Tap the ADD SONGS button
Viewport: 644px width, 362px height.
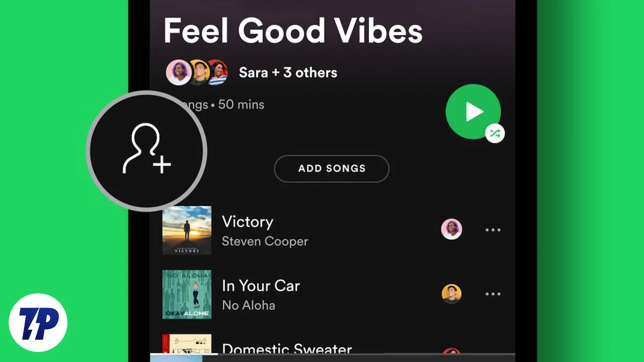pyautogui.click(x=332, y=168)
